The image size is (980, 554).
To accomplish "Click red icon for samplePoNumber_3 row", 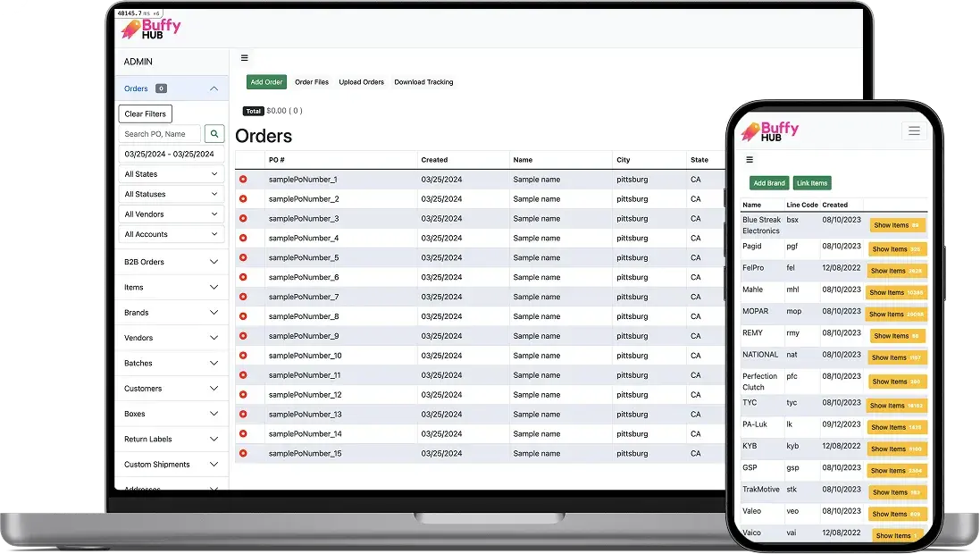I will 243,218.
